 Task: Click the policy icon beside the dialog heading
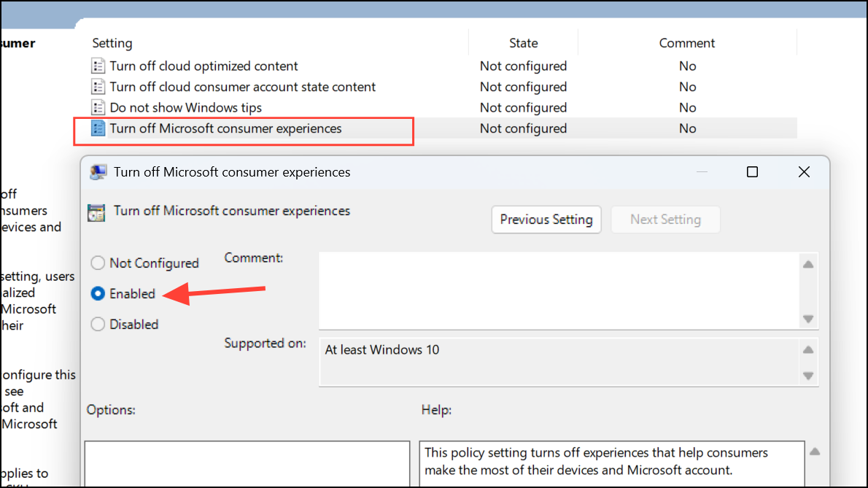[x=96, y=212]
